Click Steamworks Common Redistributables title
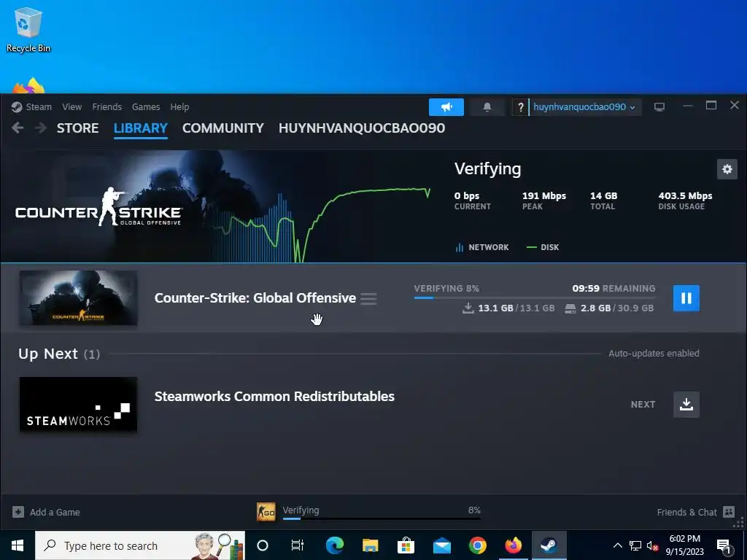 pos(274,396)
